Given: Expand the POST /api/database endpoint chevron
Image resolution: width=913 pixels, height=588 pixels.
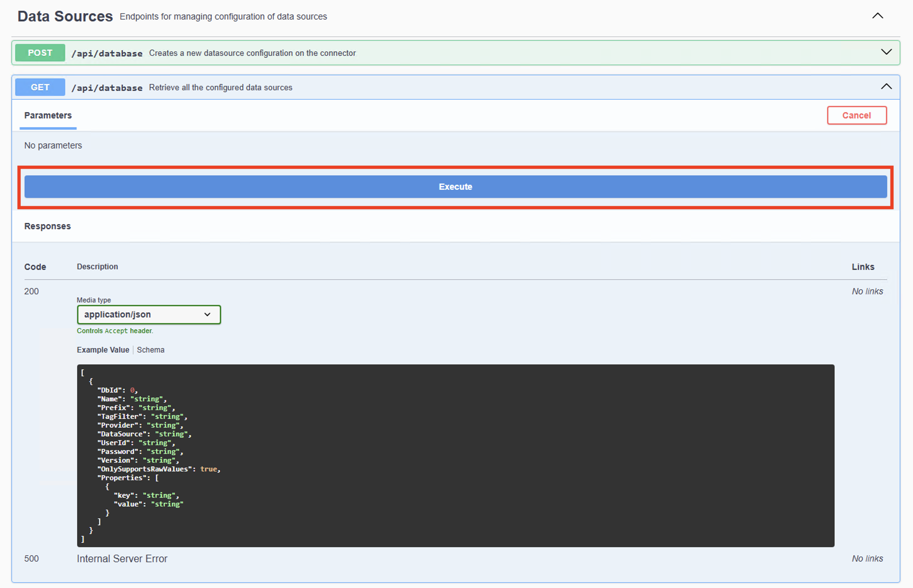Looking at the screenshot, I should [x=886, y=52].
